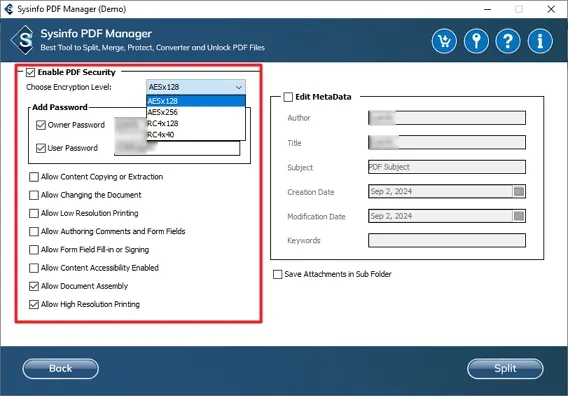Enable Allow Content Copying or Extraction
Screen dimensions: 568x396
34,177
